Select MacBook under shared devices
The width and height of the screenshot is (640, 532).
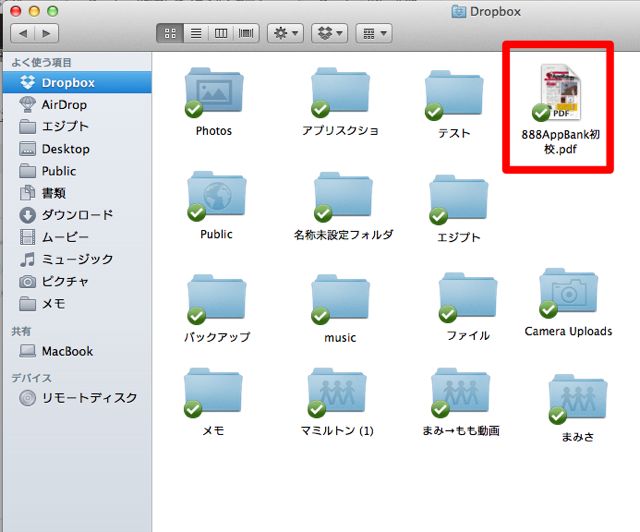77,351
